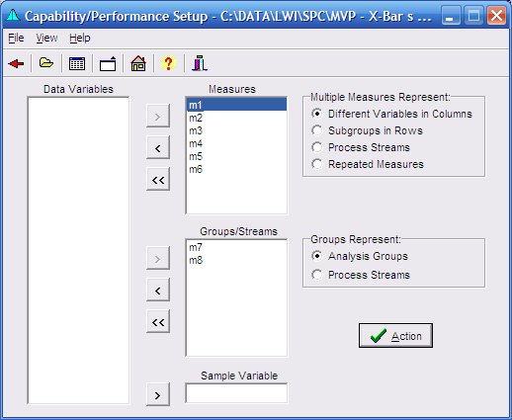Click inside the empty Data Variables list
512x420 pixels.
coord(78,250)
